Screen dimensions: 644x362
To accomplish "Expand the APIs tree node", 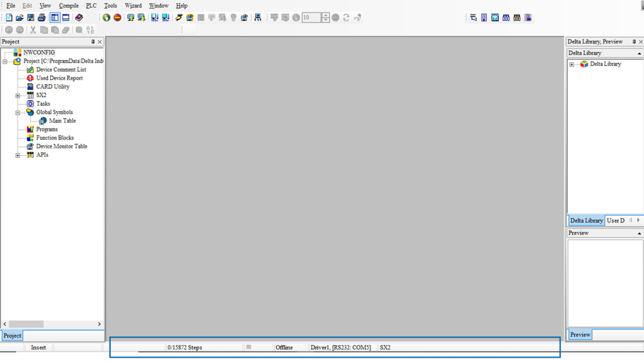I will point(18,155).
